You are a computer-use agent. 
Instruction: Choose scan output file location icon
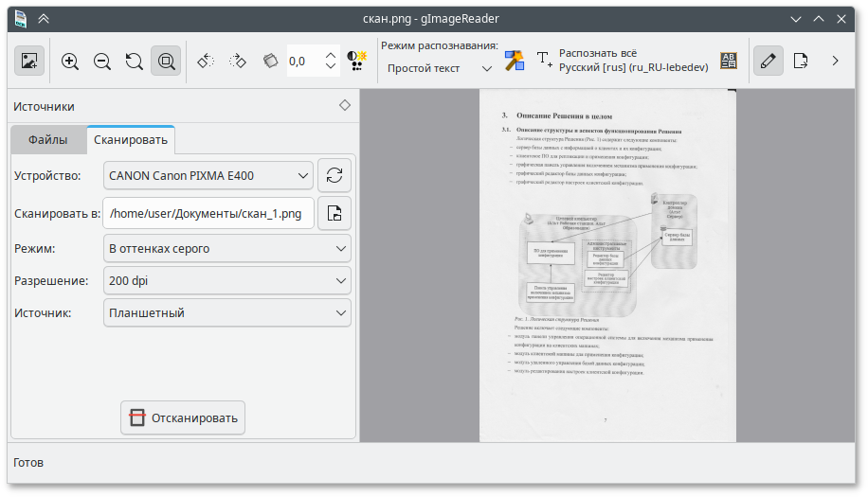[335, 213]
